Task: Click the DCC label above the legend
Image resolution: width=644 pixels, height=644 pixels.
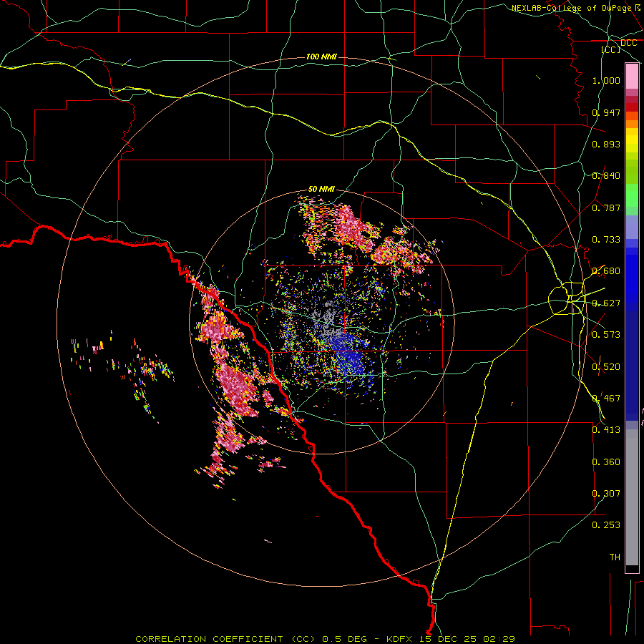Action: tap(629, 43)
